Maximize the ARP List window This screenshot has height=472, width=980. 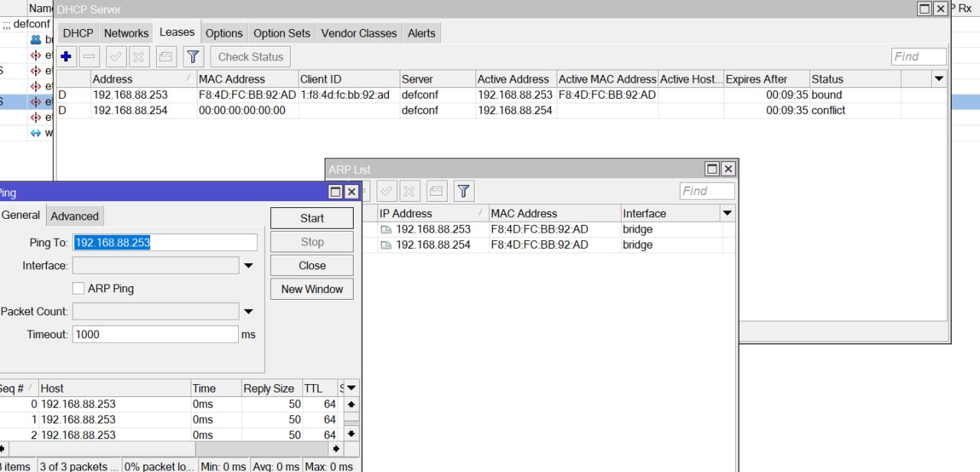pyautogui.click(x=712, y=169)
